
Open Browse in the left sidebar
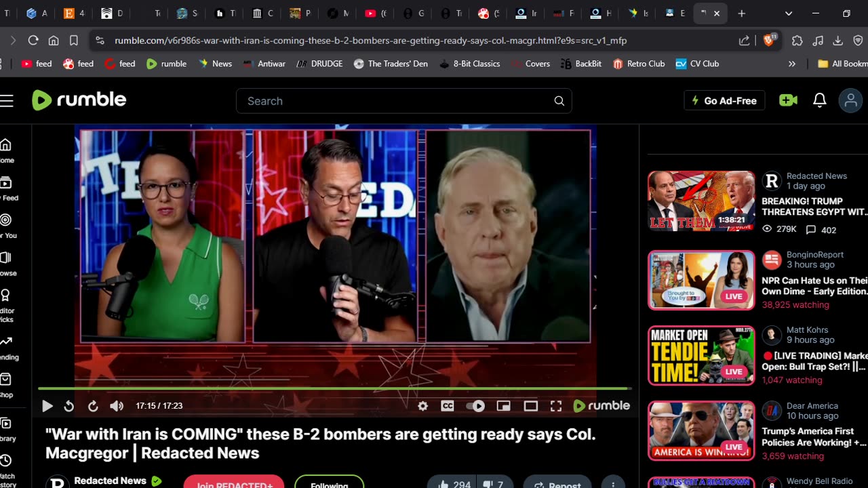point(7,264)
